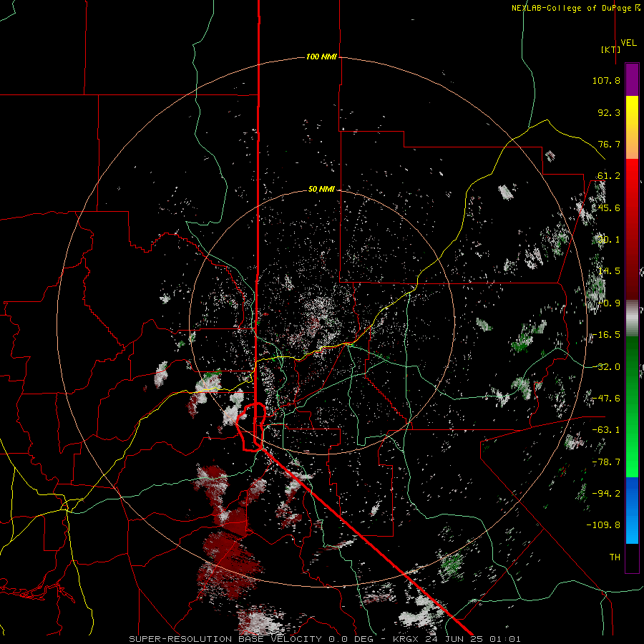The width and height of the screenshot is (644, 644).
Task: Select the -32.0 scale value
Action: (606, 367)
